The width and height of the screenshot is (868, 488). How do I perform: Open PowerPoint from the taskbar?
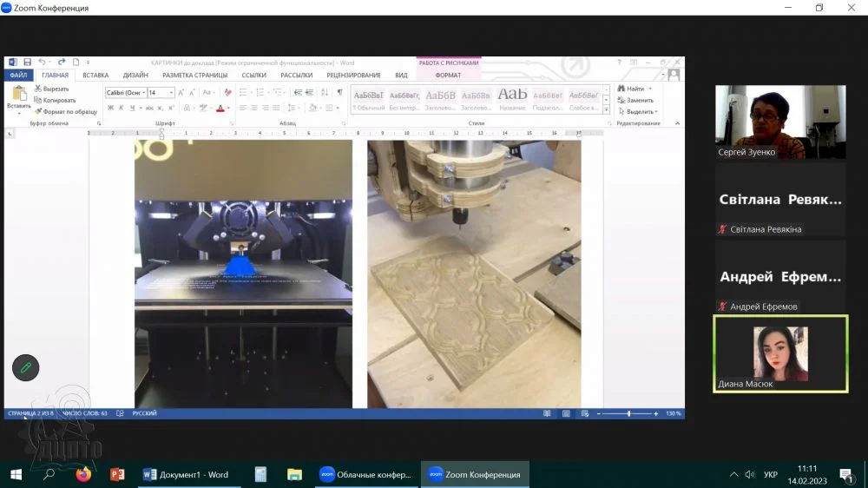(x=117, y=475)
